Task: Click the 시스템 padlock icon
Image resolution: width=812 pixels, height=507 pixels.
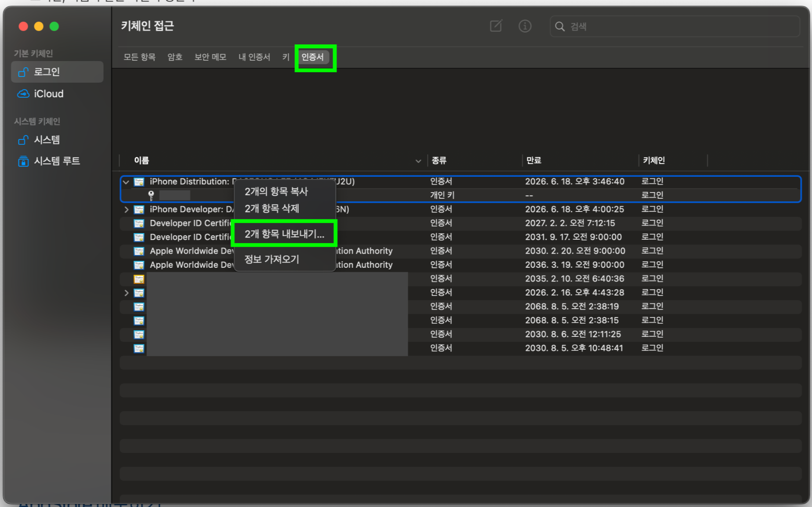Action: click(x=23, y=140)
